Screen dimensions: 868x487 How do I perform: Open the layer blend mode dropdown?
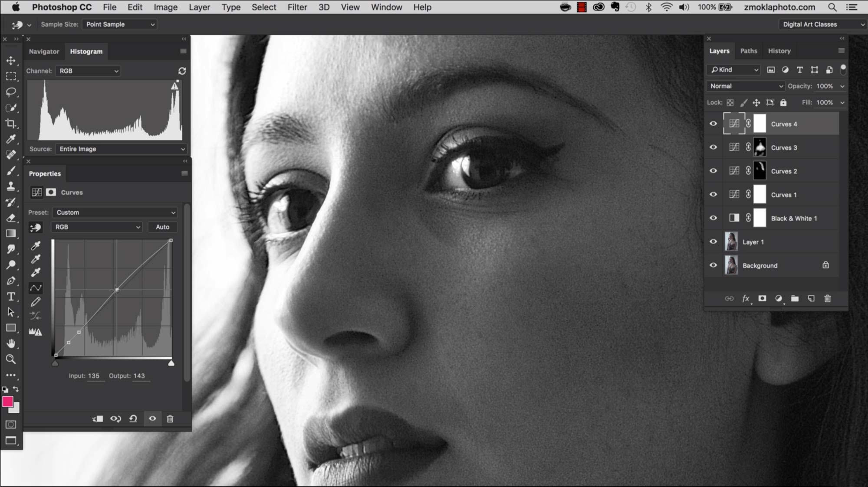[x=745, y=86]
